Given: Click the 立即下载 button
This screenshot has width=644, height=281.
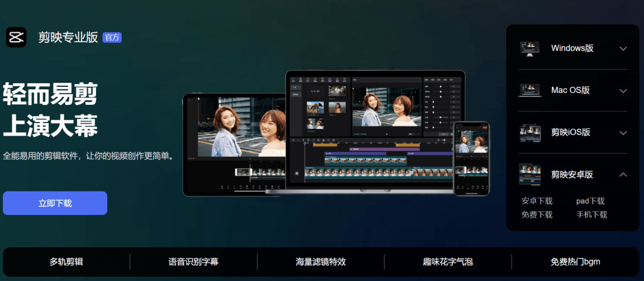Looking at the screenshot, I should point(55,203).
